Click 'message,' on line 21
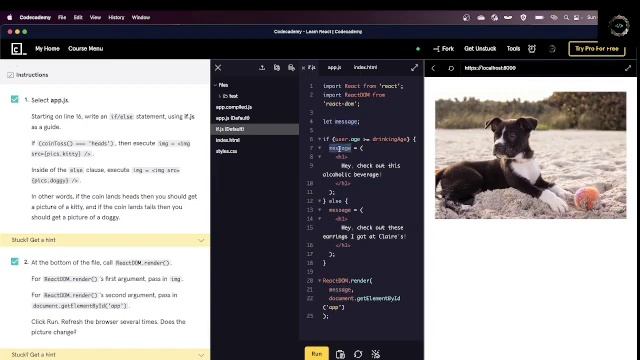This screenshot has height=360, width=640. (340, 290)
